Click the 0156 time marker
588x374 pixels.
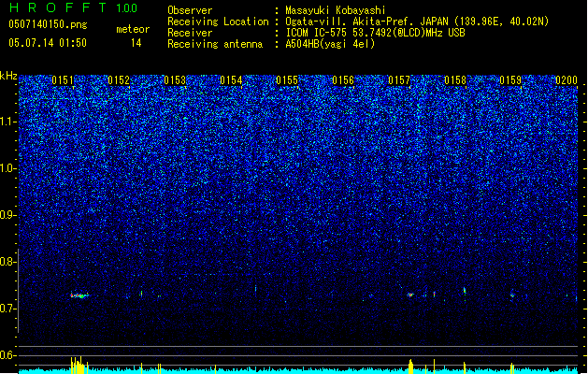click(x=343, y=80)
